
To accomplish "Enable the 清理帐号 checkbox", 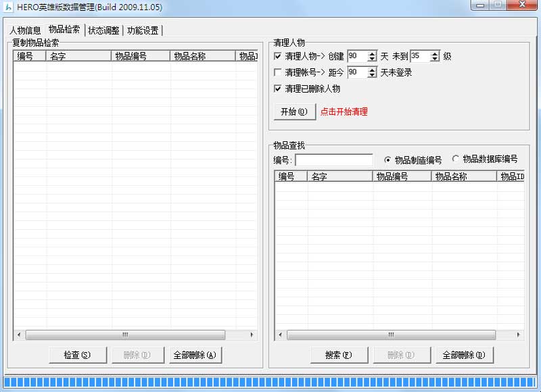I will [x=278, y=72].
